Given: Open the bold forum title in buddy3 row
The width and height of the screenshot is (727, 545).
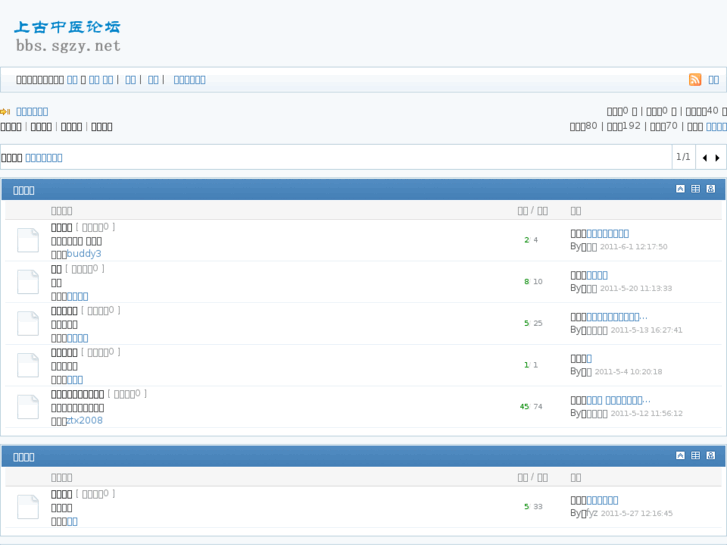Looking at the screenshot, I should [x=61, y=227].
